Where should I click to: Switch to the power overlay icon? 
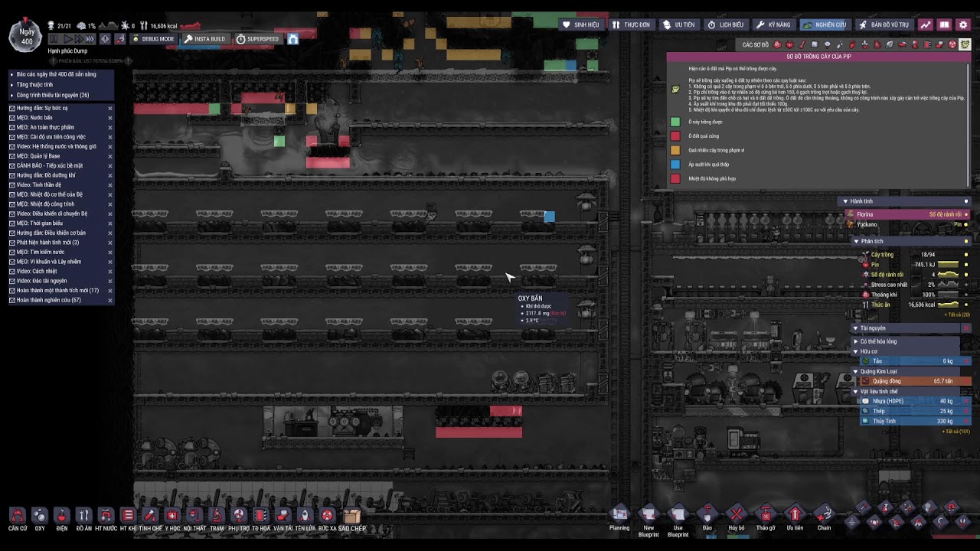[789, 45]
